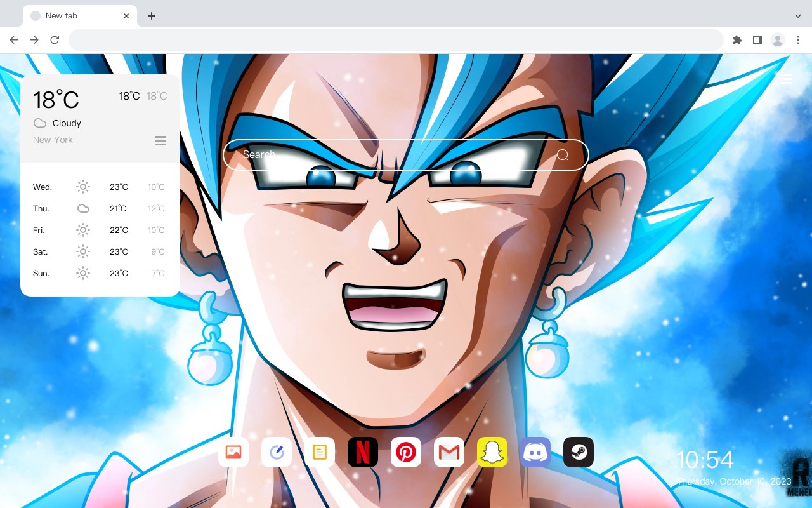Click the Cloudy condition text
Image resolution: width=812 pixels, height=508 pixels.
pos(67,123)
